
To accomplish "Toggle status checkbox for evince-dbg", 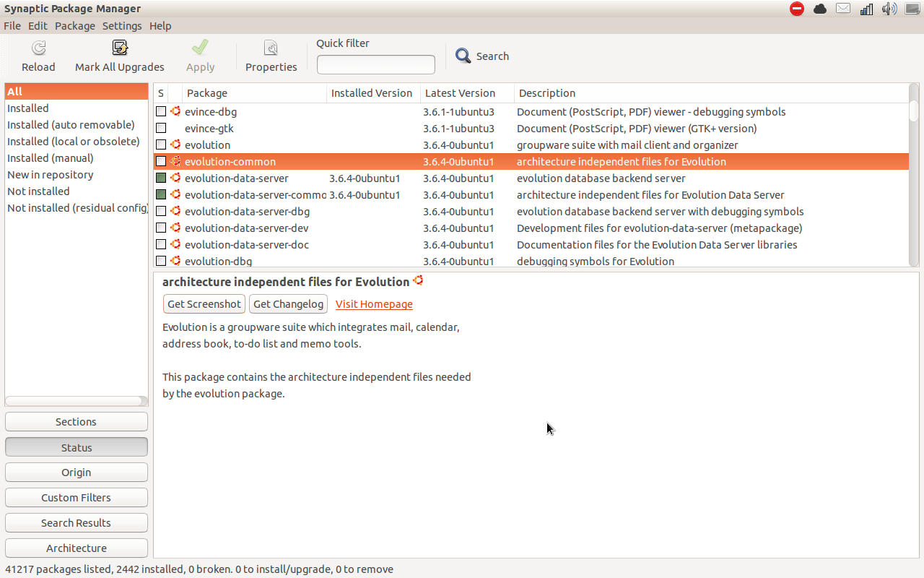I will tap(161, 112).
